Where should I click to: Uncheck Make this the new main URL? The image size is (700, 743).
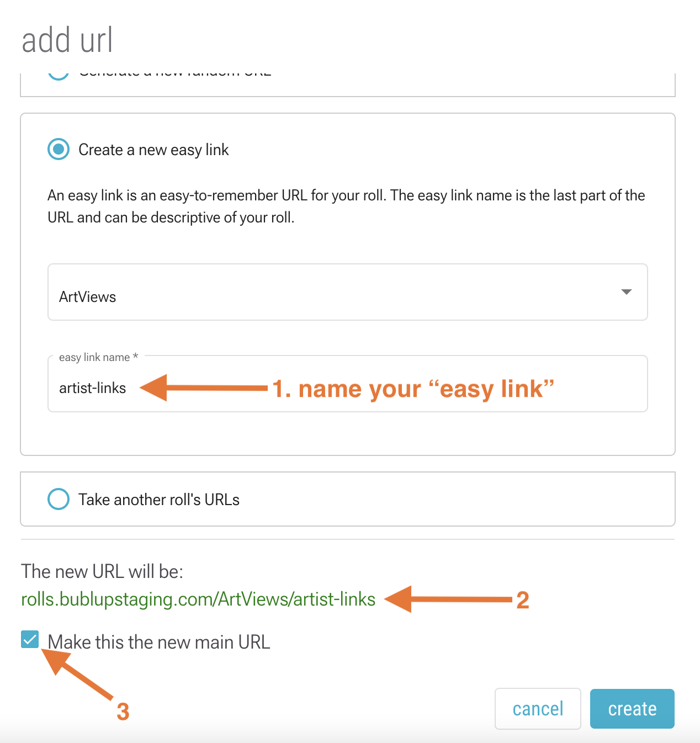point(30,640)
